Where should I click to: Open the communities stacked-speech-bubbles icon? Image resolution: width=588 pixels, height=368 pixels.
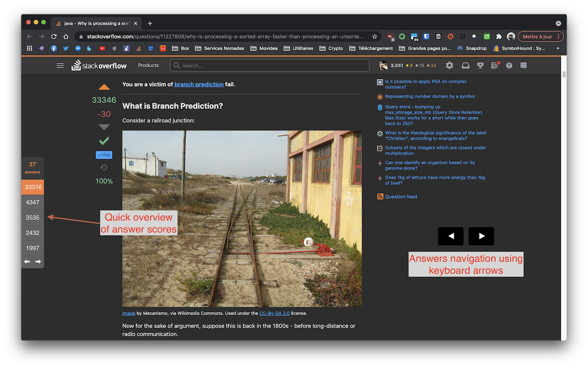click(x=523, y=65)
